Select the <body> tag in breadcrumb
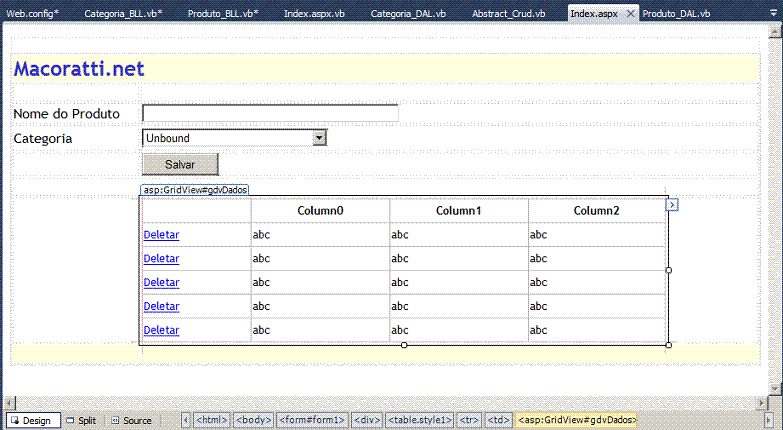Viewport: 783px width, 430px height. tap(253, 421)
